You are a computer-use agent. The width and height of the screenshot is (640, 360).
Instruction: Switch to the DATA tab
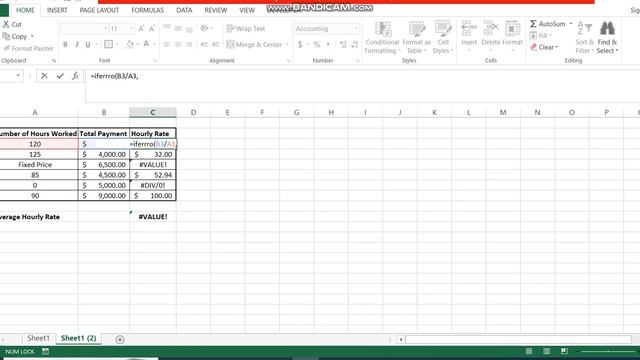[184, 10]
